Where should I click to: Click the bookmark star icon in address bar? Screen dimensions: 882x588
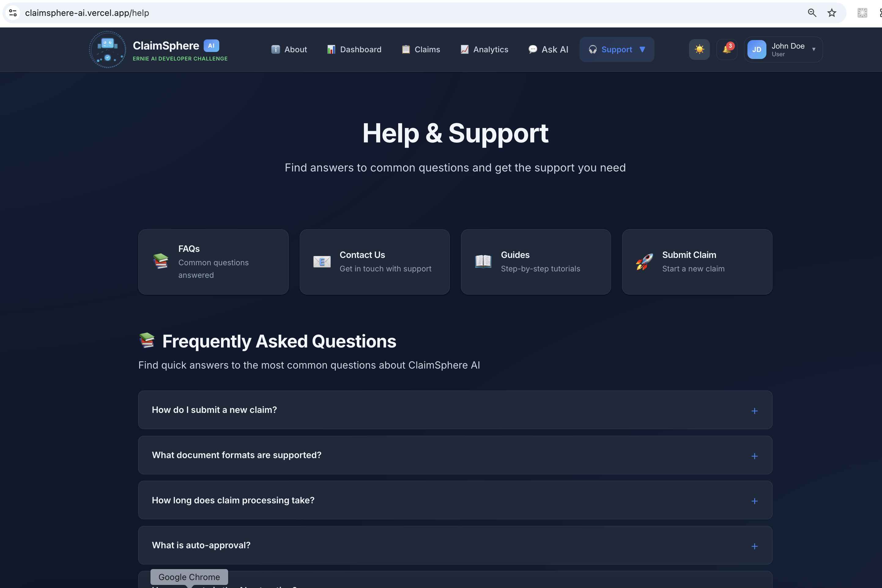tap(831, 13)
